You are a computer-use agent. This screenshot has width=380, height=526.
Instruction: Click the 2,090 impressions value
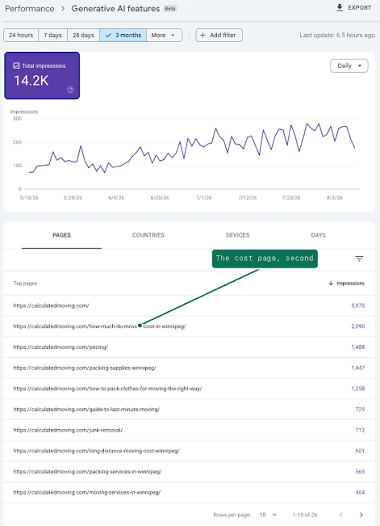tap(358, 326)
